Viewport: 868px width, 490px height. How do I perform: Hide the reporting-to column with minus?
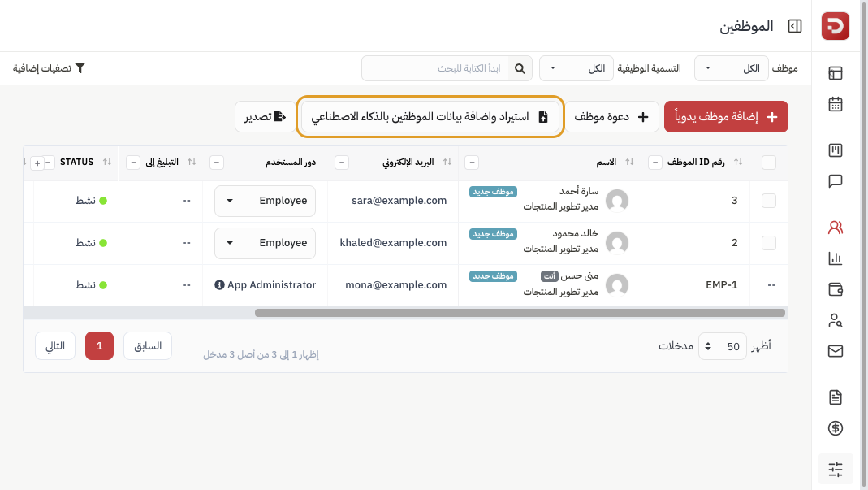click(x=133, y=163)
